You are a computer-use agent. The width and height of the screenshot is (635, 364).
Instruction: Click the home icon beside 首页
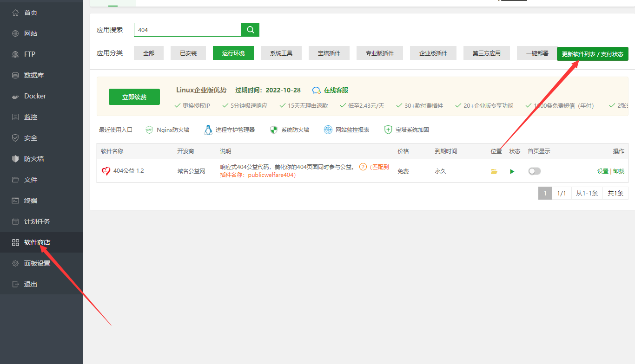click(x=15, y=13)
